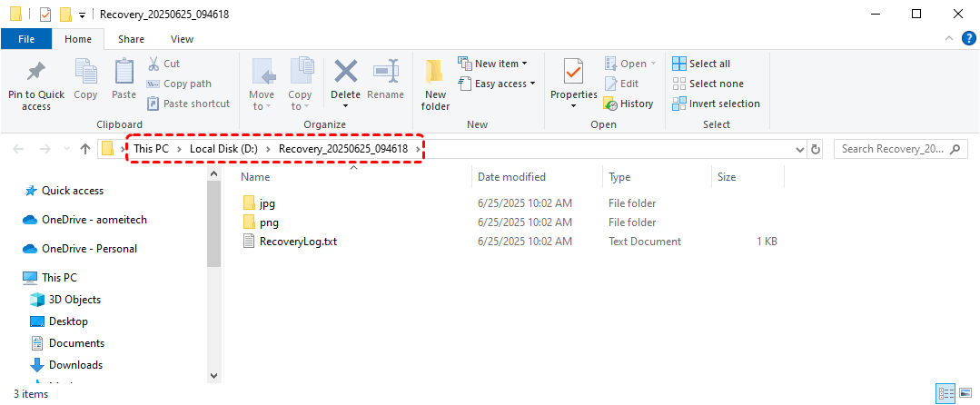Switch to large icons view
The width and height of the screenshot is (980, 405).
[x=965, y=393]
